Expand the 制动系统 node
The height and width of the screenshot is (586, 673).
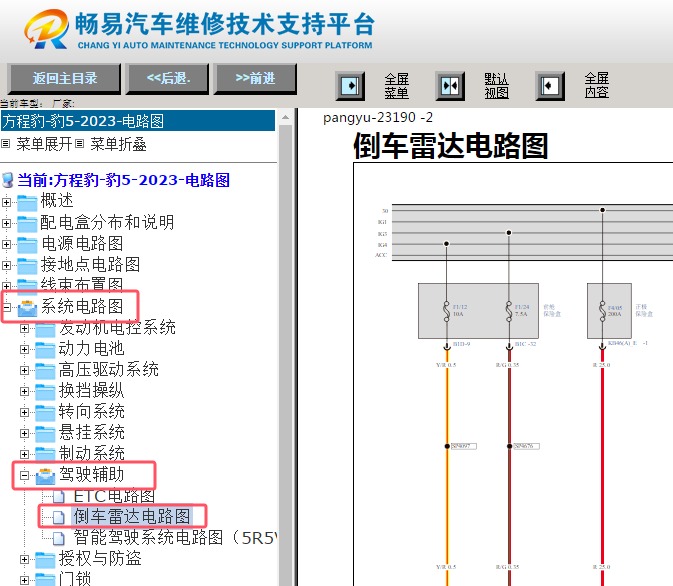click(24, 454)
